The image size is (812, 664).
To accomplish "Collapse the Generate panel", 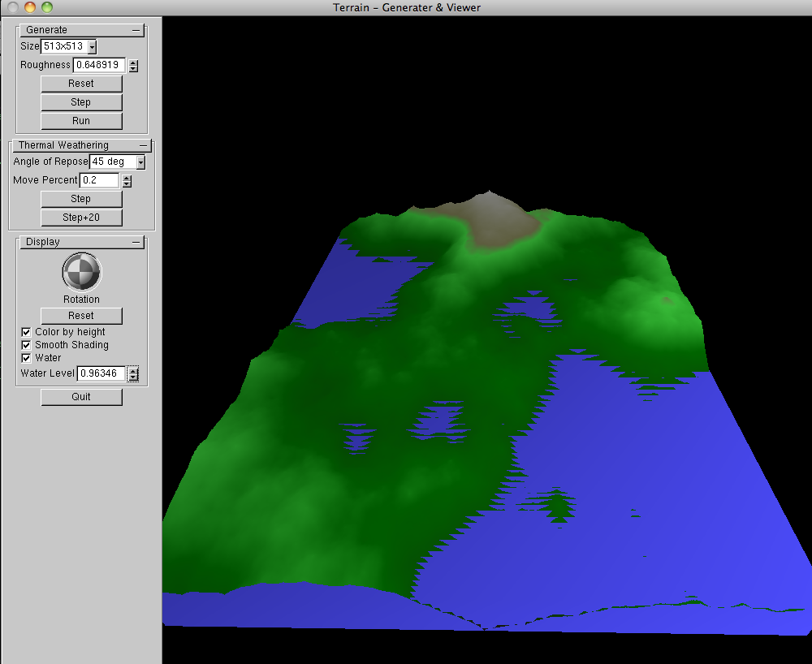I will [139, 30].
